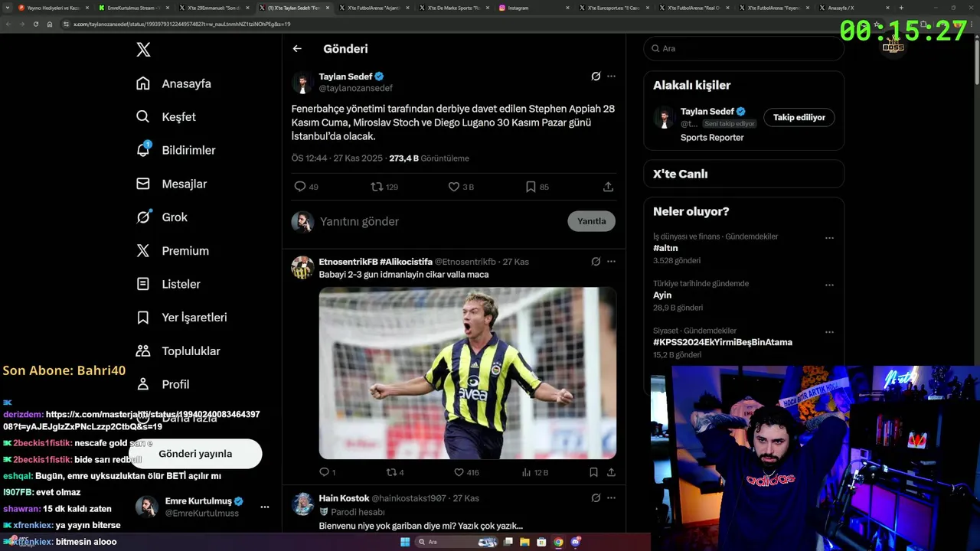Screen dimensions: 980x551
Task: Share the EtnosentrikFB reply
Action: 611,472
